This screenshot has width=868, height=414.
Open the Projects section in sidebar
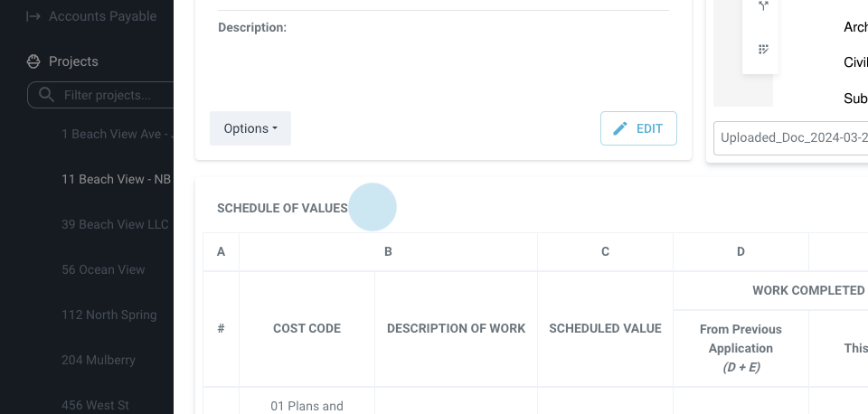click(73, 61)
